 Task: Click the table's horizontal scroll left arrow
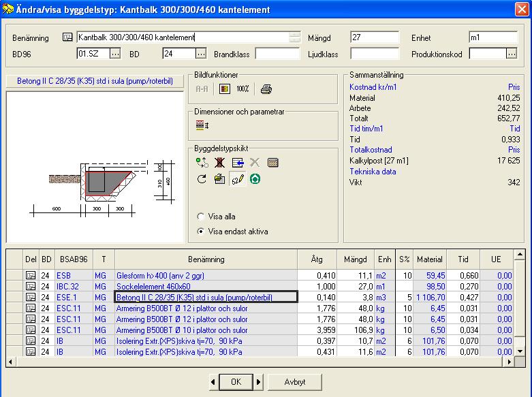[x=10, y=362]
